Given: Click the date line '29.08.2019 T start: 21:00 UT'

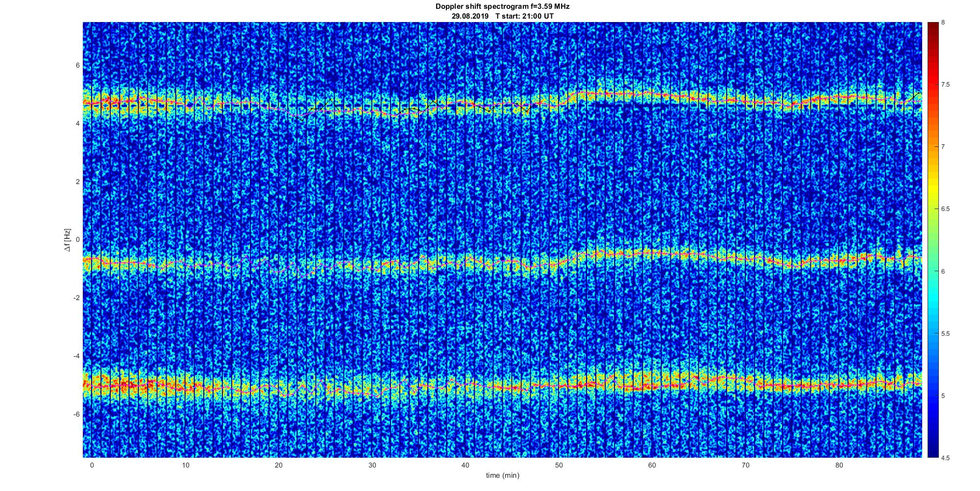Looking at the screenshot, I should pyautogui.click(x=502, y=16).
